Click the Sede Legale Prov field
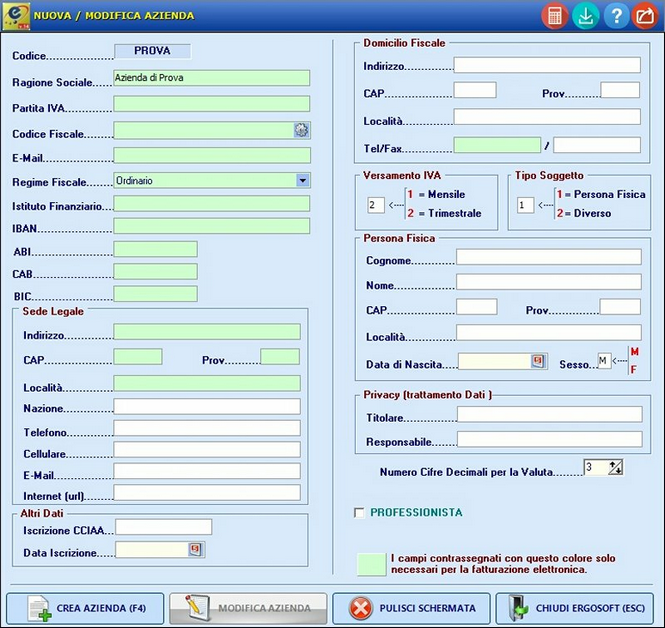Screen dimensions: 665x628 [280, 357]
